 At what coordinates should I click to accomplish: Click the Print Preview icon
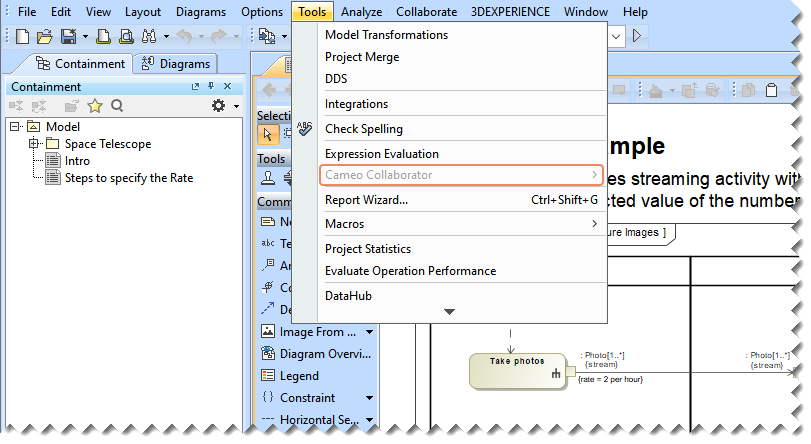point(126,36)
